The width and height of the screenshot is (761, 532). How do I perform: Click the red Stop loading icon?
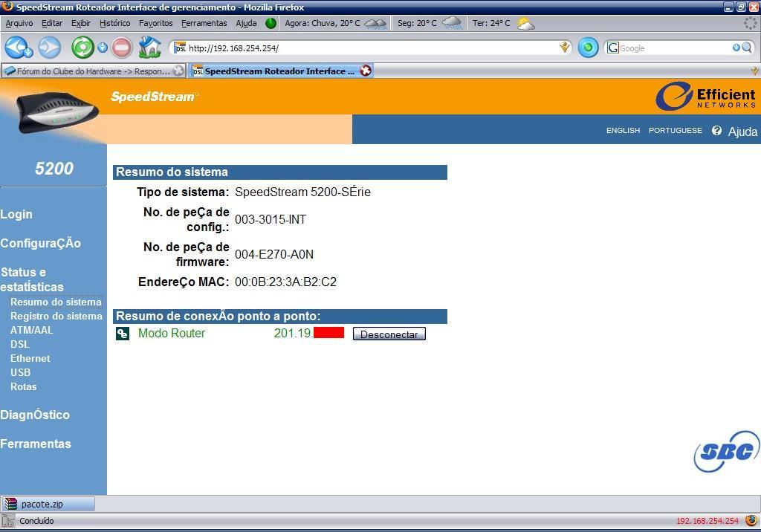click(x=122, y=48)
